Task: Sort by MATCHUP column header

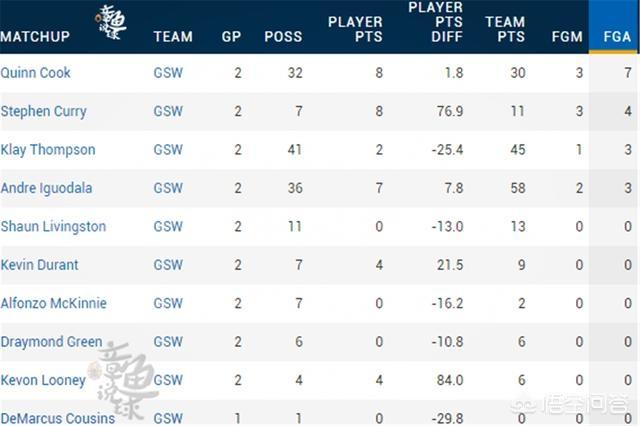Action: (x=35, y=37)
